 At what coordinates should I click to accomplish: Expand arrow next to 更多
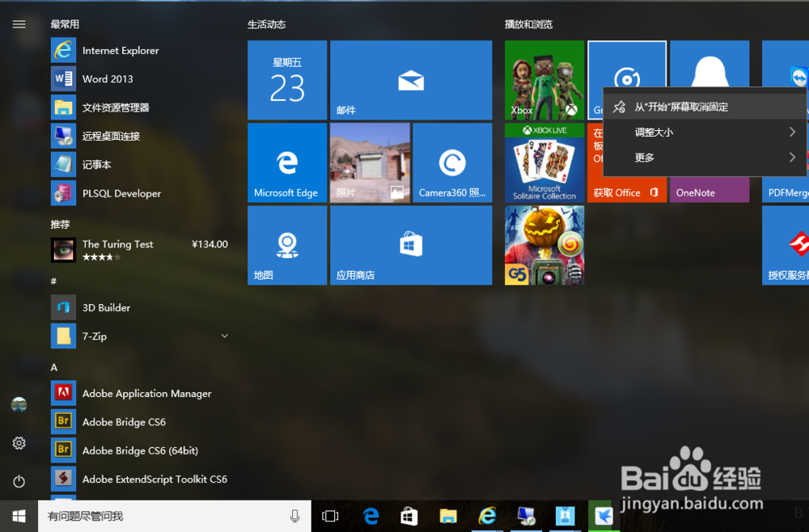792,157
